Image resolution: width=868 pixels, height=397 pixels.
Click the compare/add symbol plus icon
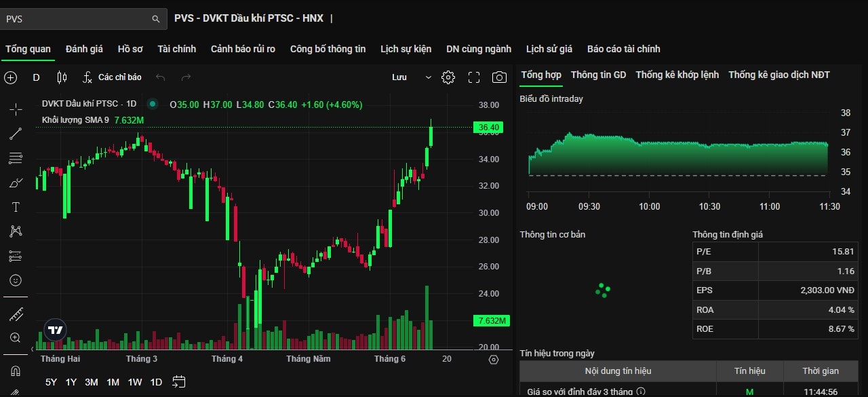(11, 77)
